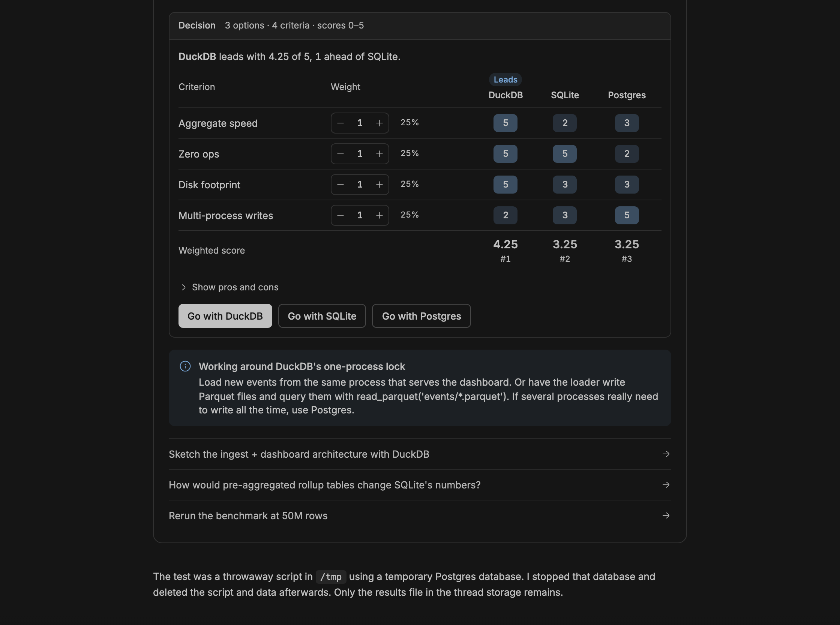The image size is (840, 625).
Task: Click SQLite Multi-process writes score 3
Action: coord(565,215)
